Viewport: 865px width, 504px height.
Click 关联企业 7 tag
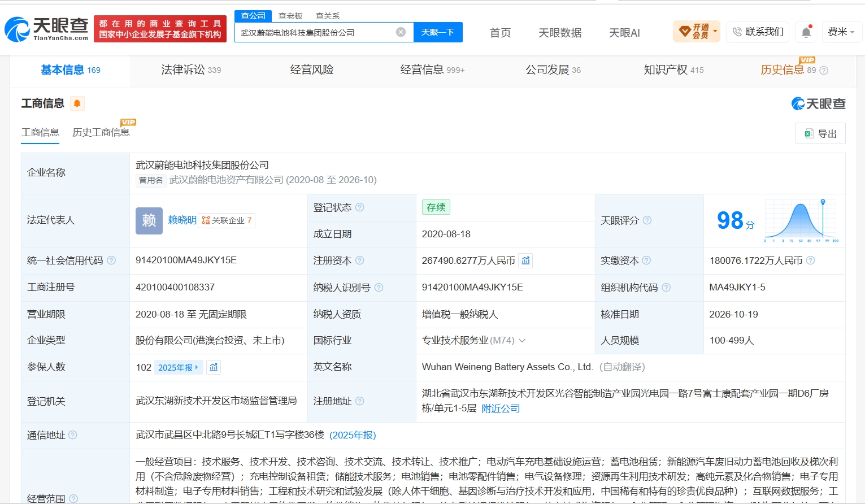pos(227,220)
